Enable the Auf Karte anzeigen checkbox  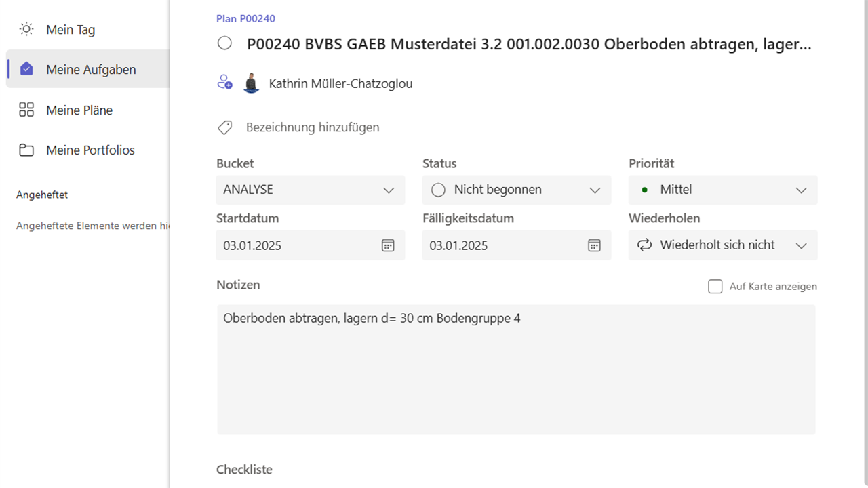pos(715,287)
